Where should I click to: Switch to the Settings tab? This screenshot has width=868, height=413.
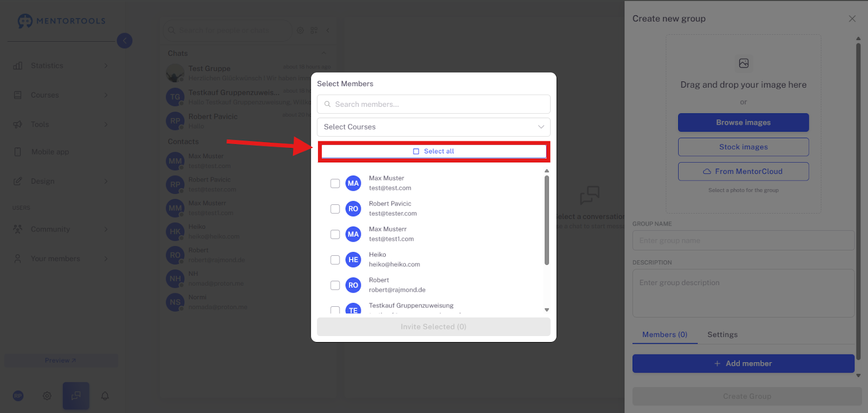click(x=723, y=334)
